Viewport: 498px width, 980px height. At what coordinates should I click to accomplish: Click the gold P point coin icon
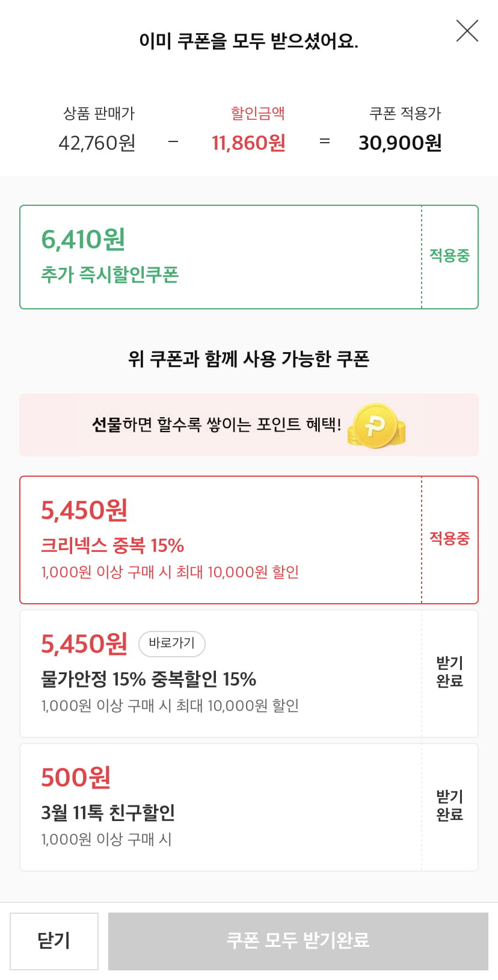377,426
